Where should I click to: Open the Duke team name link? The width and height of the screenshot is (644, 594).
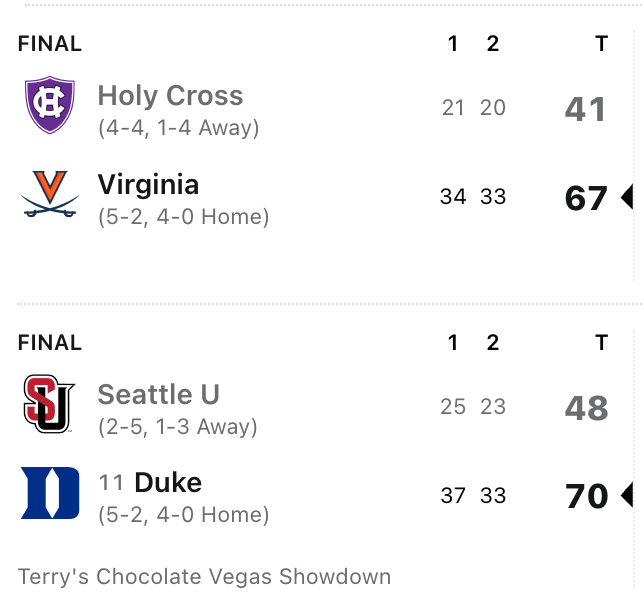tap(168, 483)
